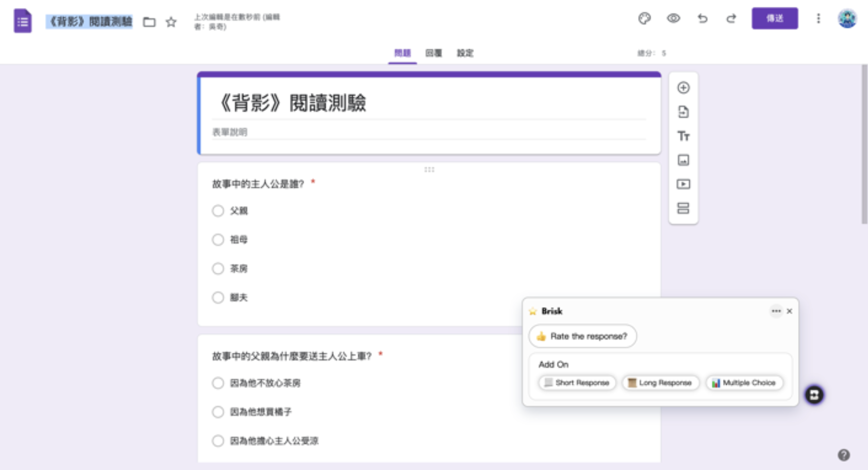Screen dimensions: 868x470
Task: Open the Google Forms home icon
Action: point(23,21)
